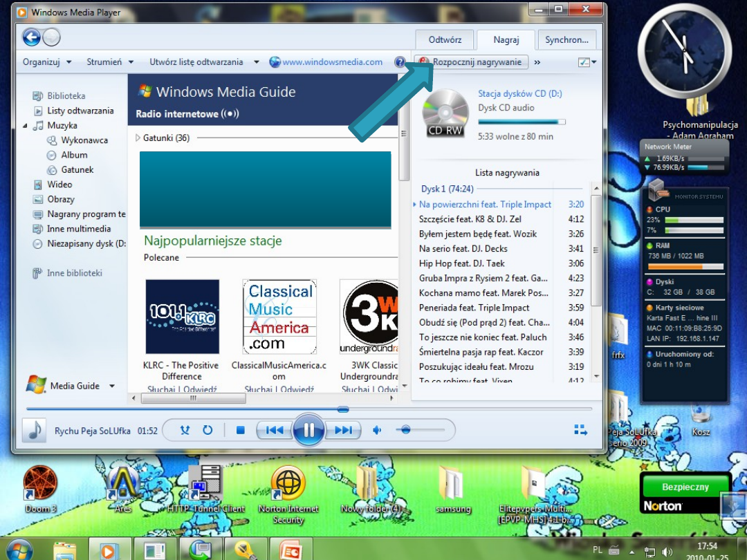
Task: Switch to Now Playing view mode
Action: (580, 429)
